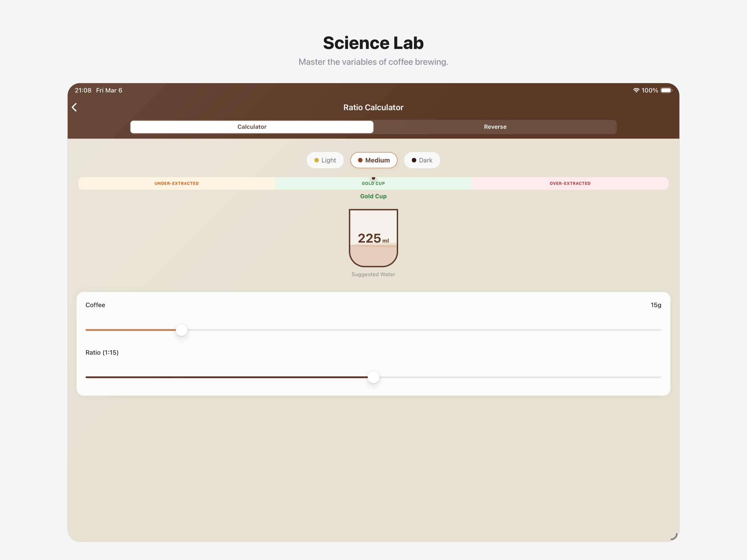Click the Ratio slider handle

click(x=373, y=377)
